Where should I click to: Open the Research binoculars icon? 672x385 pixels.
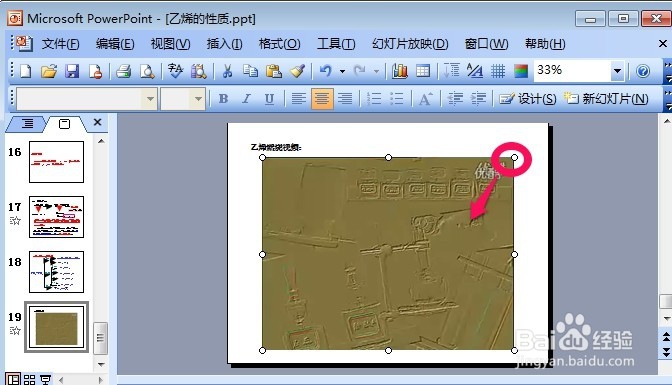tap(198, 71)
